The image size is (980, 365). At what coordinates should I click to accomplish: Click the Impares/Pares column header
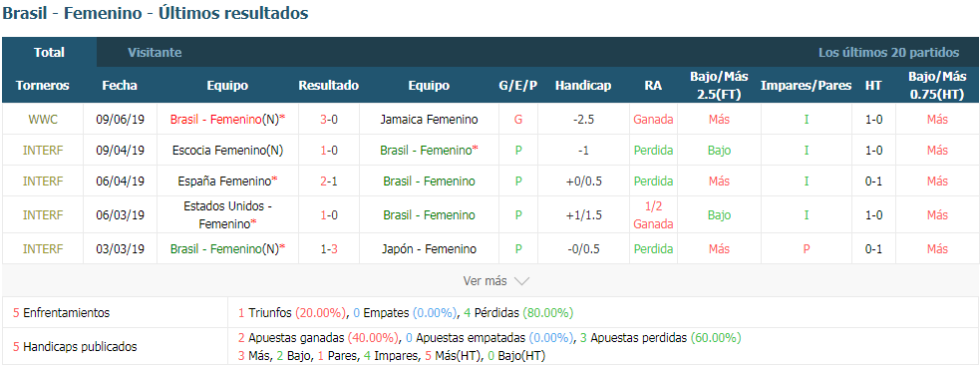click(806, 86)
